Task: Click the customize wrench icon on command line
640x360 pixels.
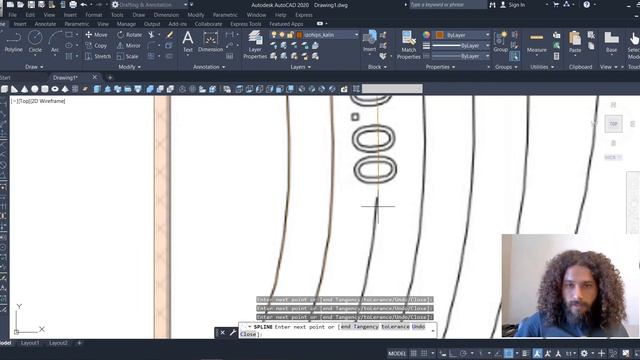Action: click(233, 332)
